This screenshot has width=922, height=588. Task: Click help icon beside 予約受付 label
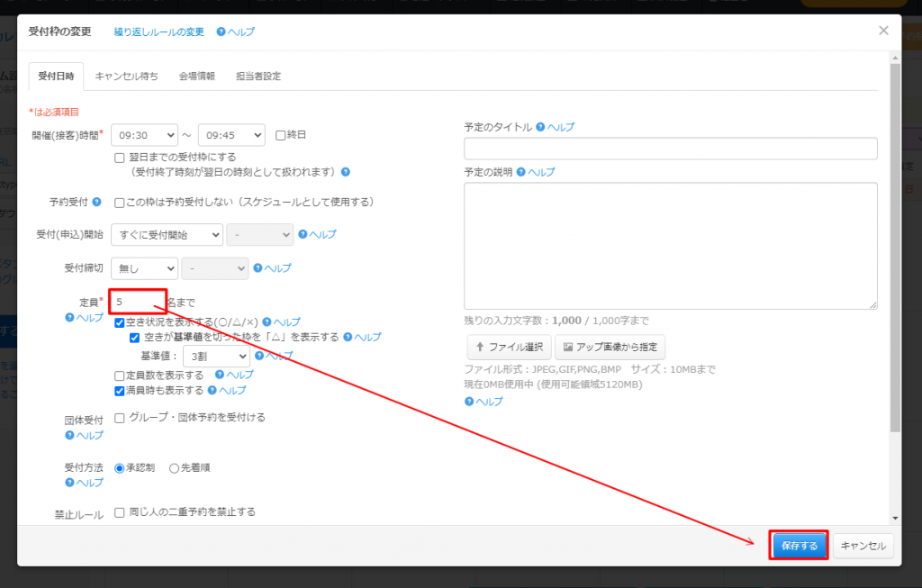click(x=96, y=202)
